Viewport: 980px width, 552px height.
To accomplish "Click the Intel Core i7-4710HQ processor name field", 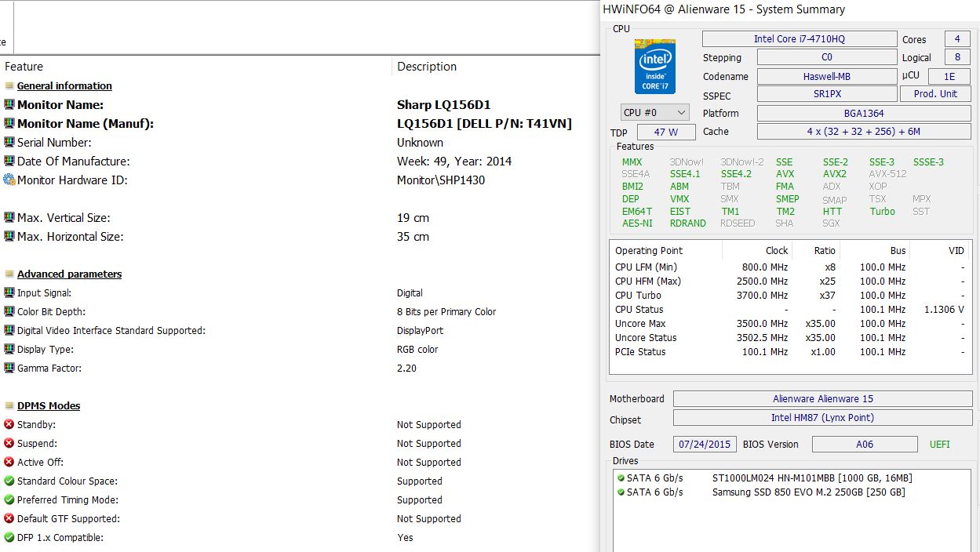I will click(x=800, y=39).
